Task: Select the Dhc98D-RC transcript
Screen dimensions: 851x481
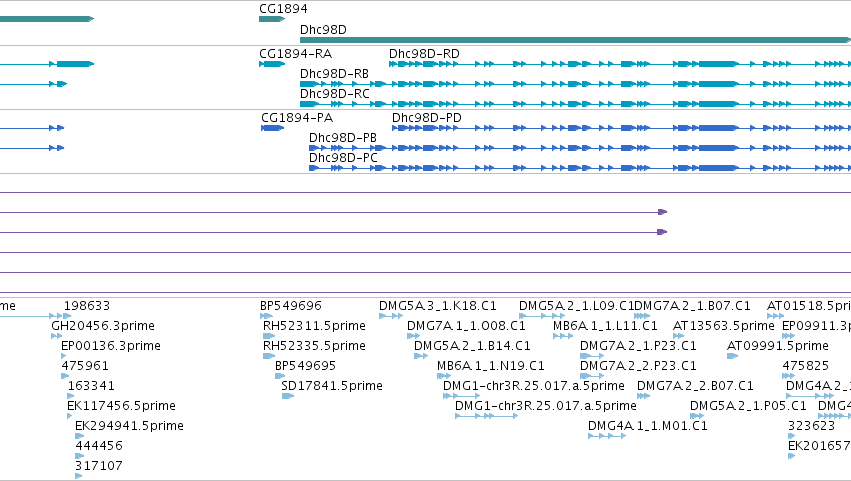Action: 575,104
